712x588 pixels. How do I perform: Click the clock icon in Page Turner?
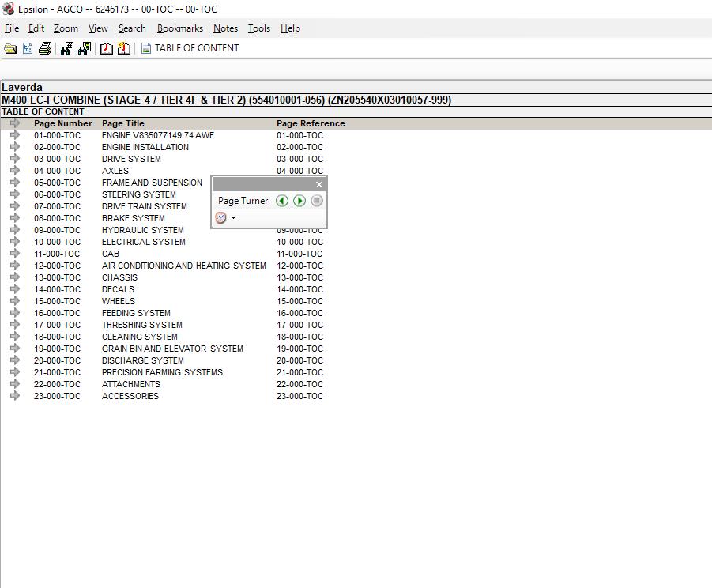coord(220,217)
